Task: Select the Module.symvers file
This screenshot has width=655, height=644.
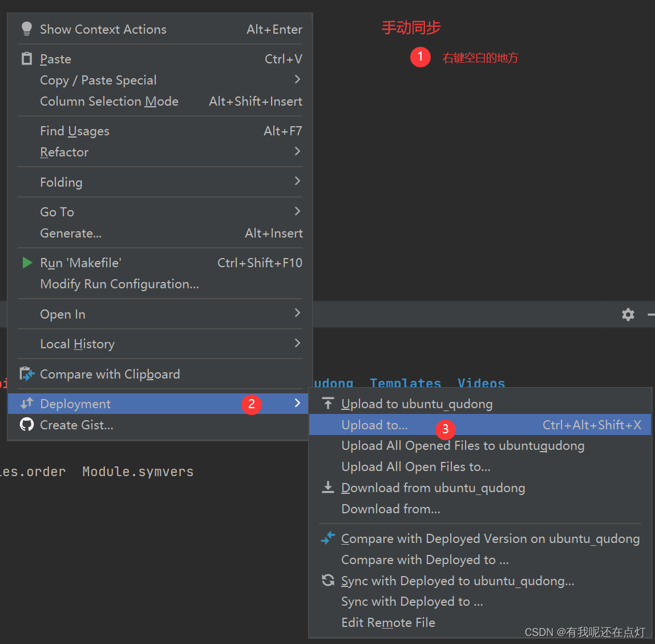Action: tap(138, 471)
